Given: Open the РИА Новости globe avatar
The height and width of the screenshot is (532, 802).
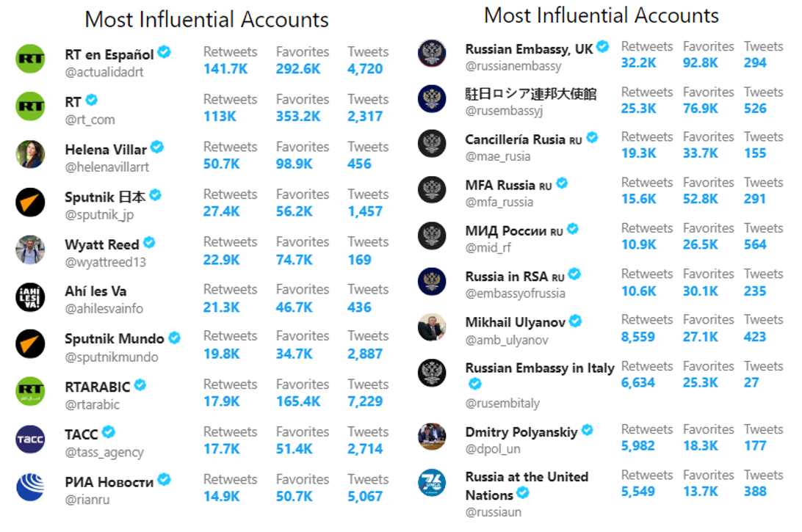Looking at the screenshot, I should pos(30,487).
